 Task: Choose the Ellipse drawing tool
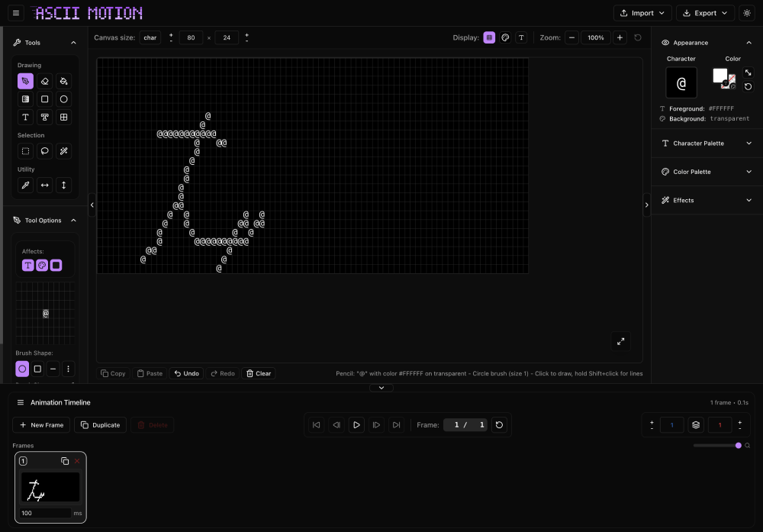[64, 99]
